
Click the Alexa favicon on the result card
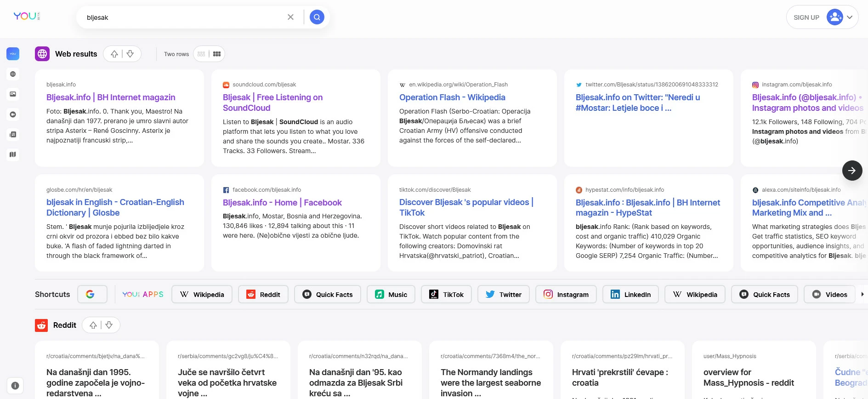(755, 190)
